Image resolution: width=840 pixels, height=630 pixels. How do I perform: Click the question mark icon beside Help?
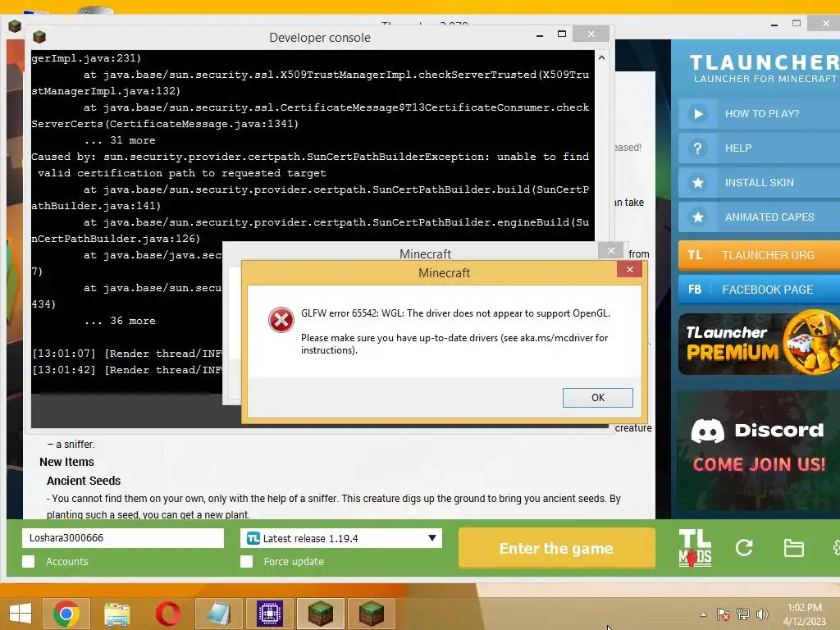[x=697, y=148]
